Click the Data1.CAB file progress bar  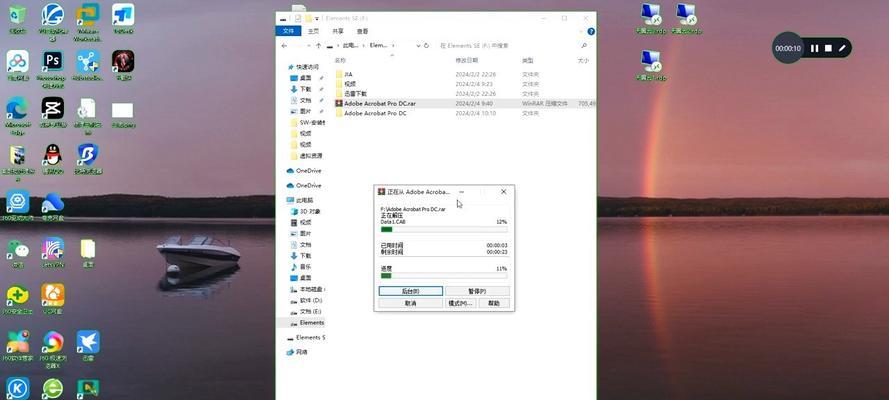tap(444, 229)
